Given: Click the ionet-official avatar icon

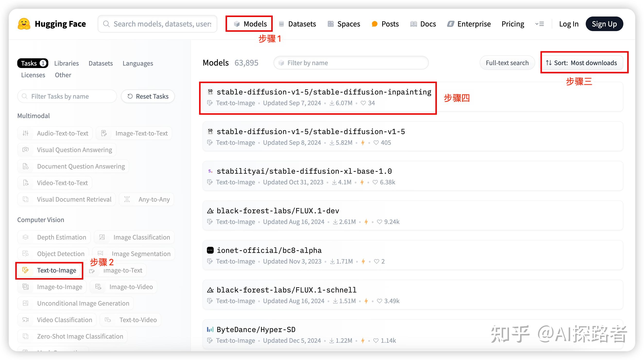Looking at the screenshot, I should [x=210, y=250].
